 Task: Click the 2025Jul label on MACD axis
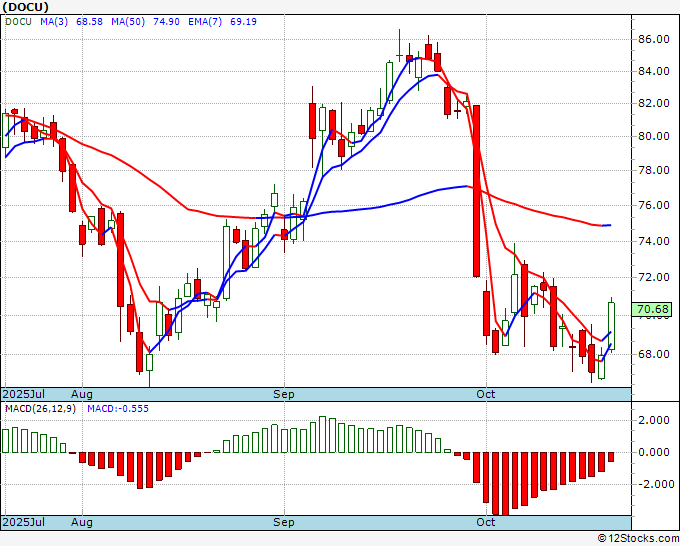(x=24, y=522)
